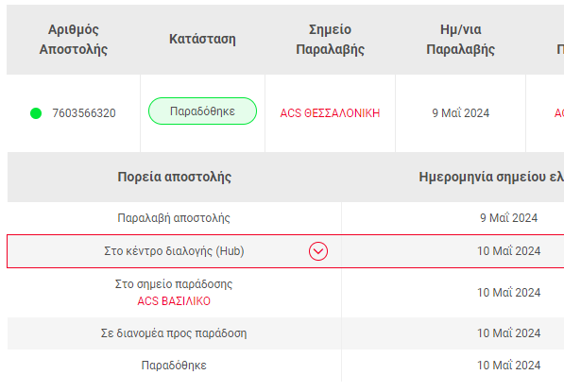
Task: Select the Στο σημείο παράδοσης row text
Action: click(x=174, y=284)
